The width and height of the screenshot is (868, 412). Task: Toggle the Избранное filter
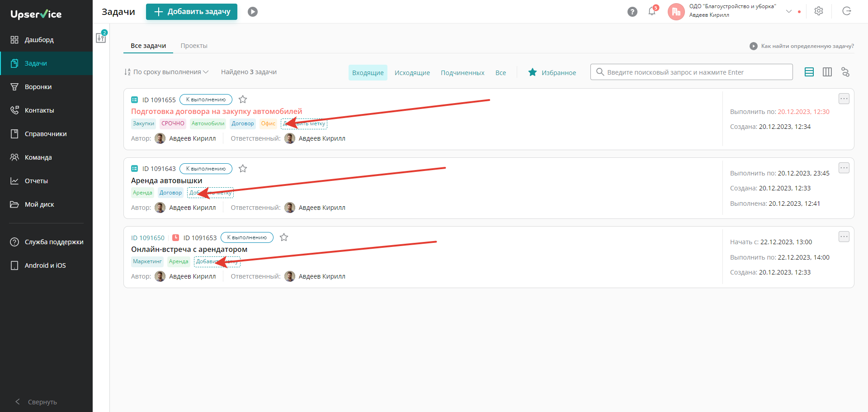552,72
